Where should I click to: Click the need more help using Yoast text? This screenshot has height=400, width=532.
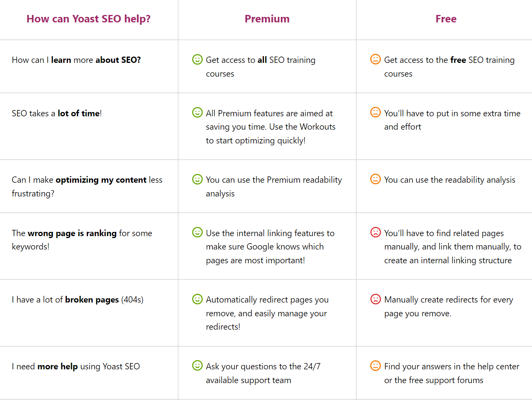tap(76, 367)
